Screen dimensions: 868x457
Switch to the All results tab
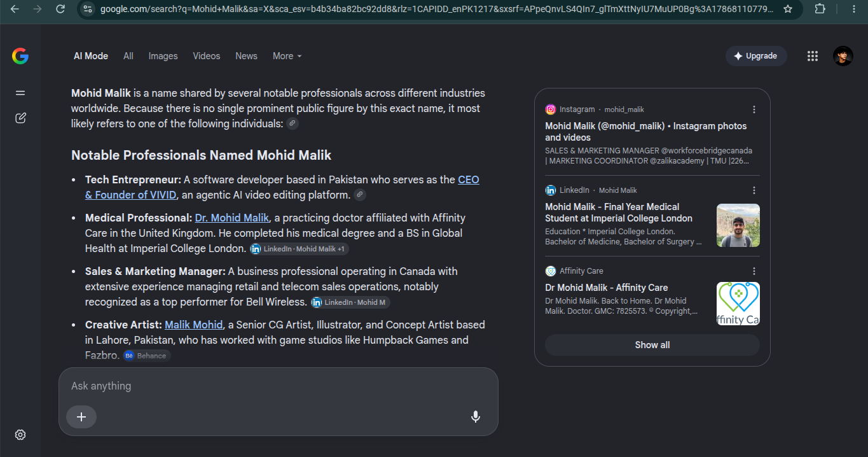[128, 56]
